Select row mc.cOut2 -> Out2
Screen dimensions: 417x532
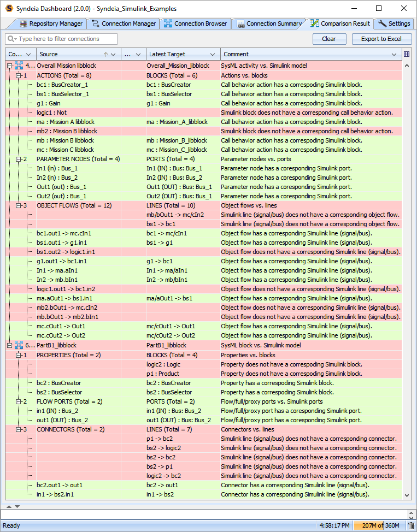203,335
